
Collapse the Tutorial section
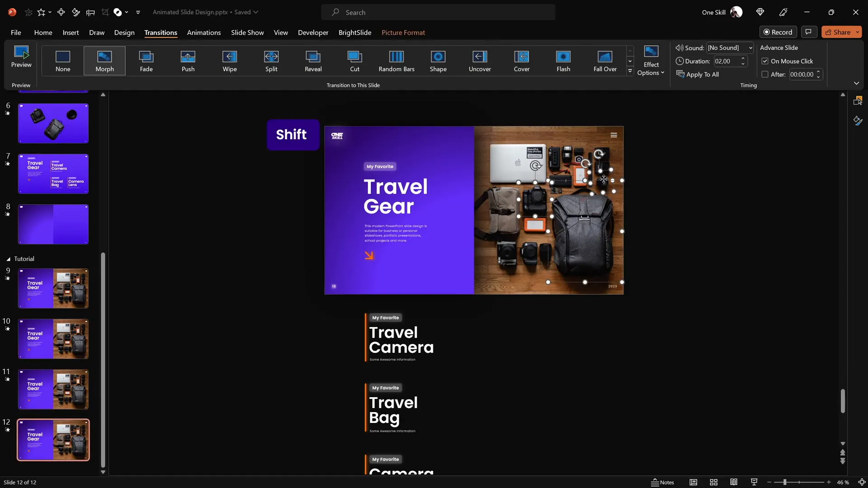[x=8, y=259]
